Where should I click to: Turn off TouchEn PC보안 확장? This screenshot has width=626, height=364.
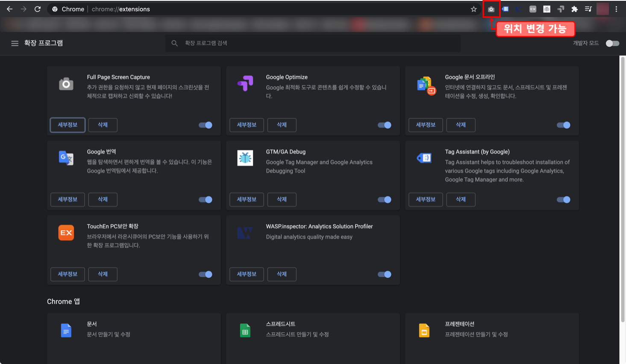(x=206, y=274)
